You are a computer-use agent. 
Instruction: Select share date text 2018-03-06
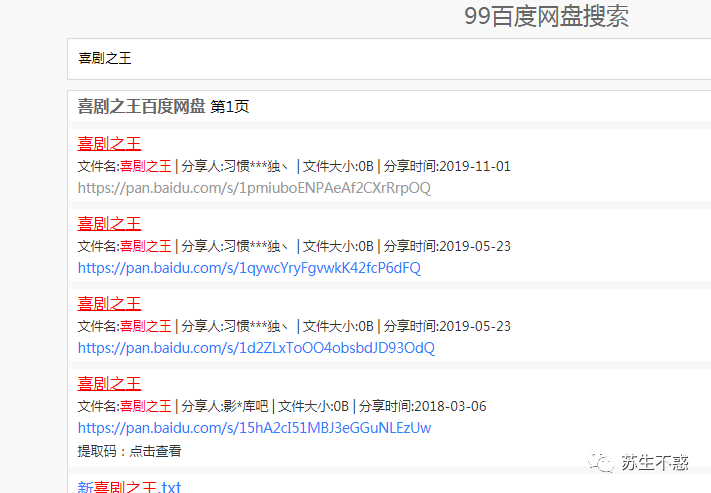451,406
